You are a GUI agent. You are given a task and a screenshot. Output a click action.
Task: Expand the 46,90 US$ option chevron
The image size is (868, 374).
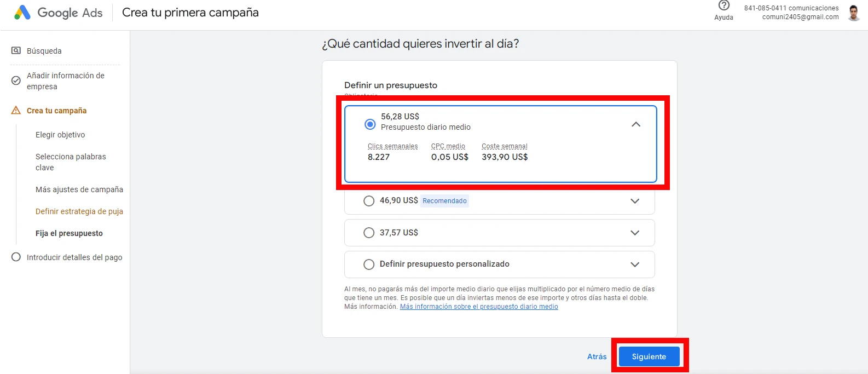(635, 201)
